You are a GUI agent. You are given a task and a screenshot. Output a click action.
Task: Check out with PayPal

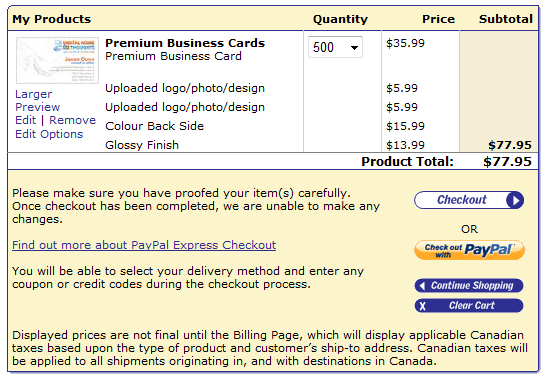pos(470,250)
